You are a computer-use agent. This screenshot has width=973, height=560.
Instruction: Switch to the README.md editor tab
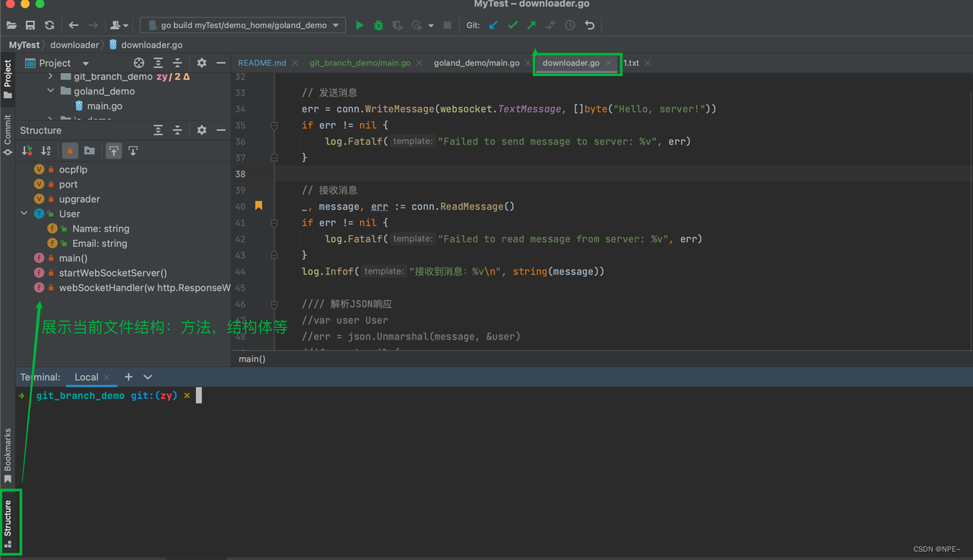[261, 63]
